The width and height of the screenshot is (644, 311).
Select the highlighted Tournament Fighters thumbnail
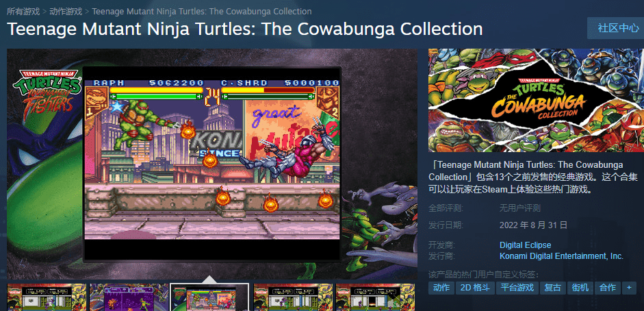(x=209, y=297)
